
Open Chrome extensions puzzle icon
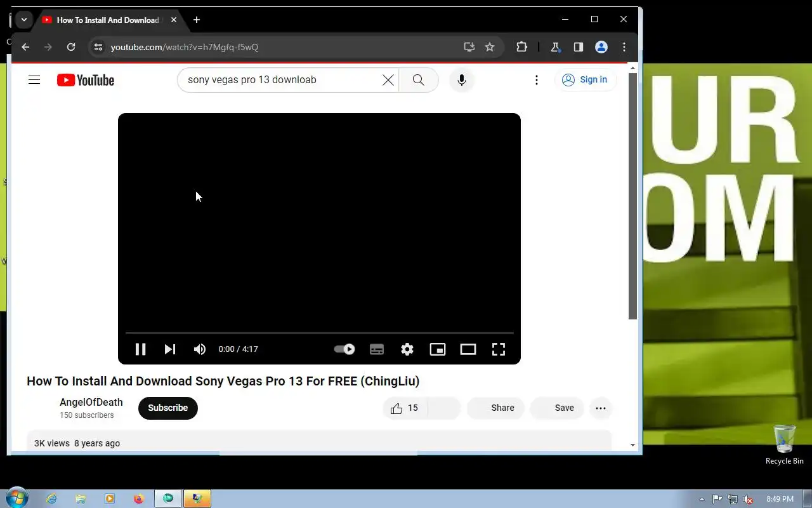coord(521,47)
